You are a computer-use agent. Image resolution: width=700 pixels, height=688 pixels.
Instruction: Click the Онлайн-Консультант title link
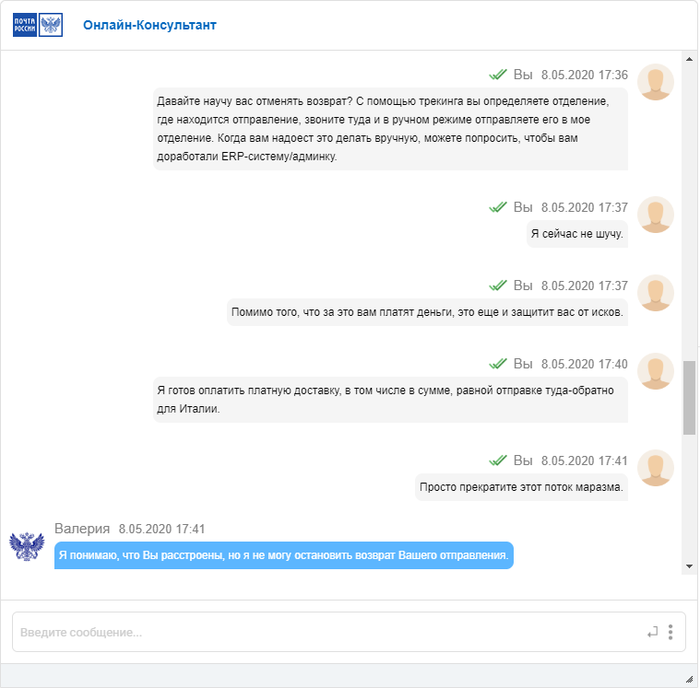150,25
